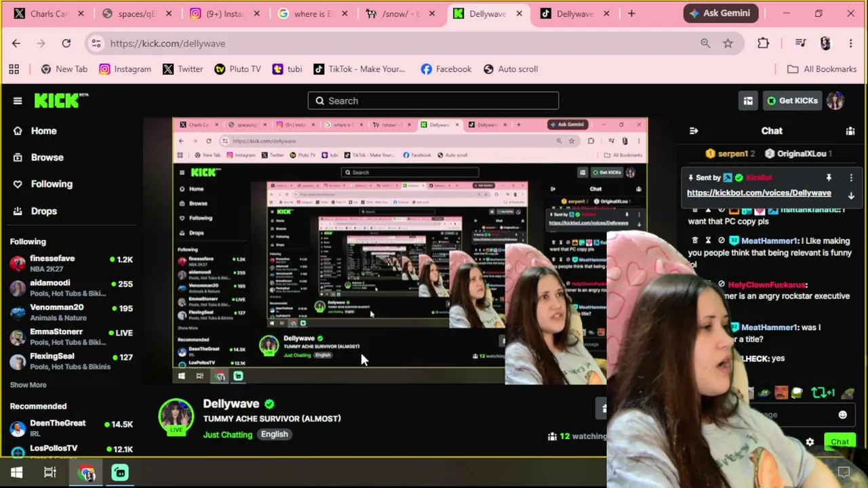Open DeenTheGreat recommended channel

click(x=71, y=428)
